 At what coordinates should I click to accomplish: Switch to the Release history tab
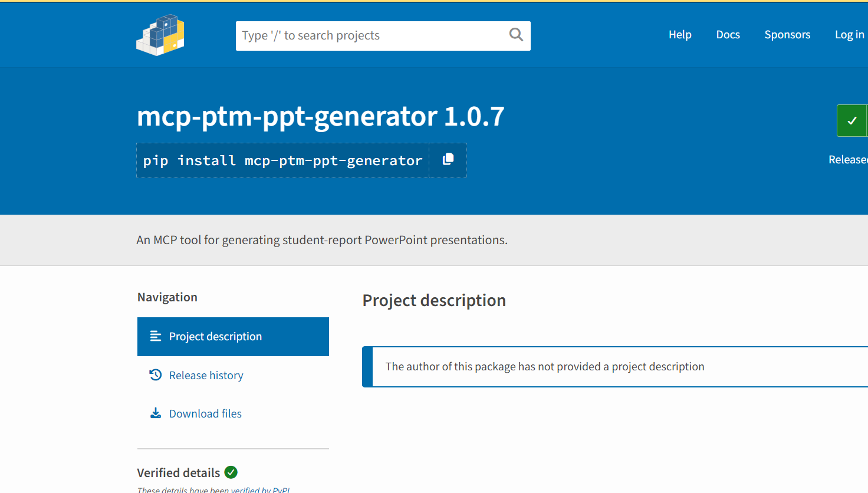(x=233, y=375)
